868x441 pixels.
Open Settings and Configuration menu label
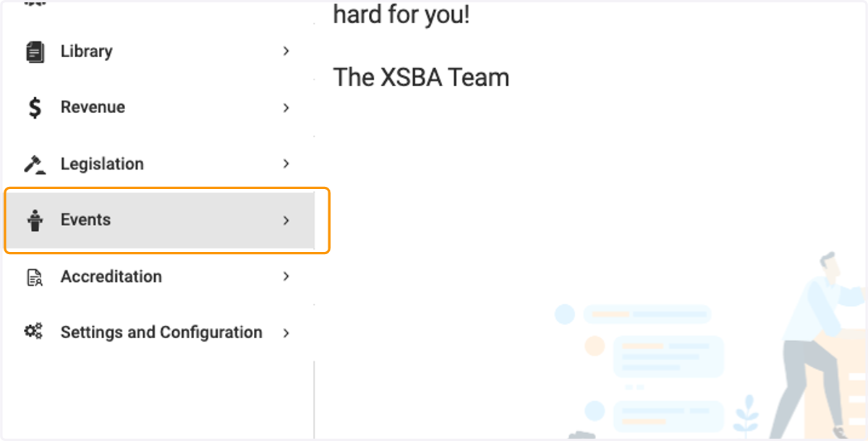(x=161, y=332)
